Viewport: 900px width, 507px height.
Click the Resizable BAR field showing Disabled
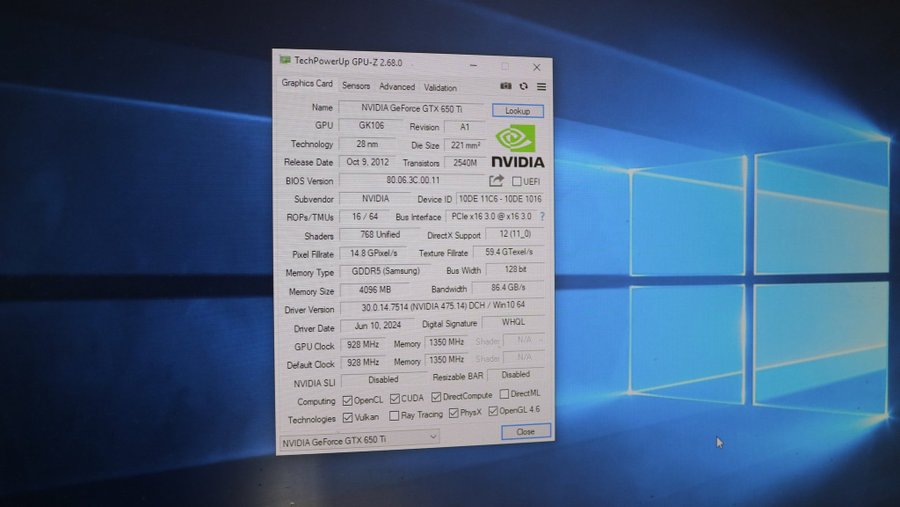[515, 374]
